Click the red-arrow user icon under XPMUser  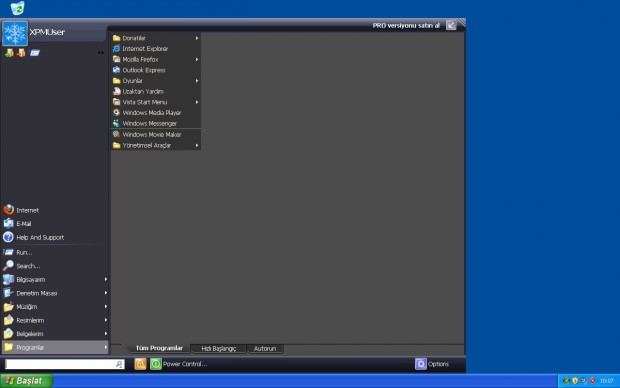click(x=21, y=53)
